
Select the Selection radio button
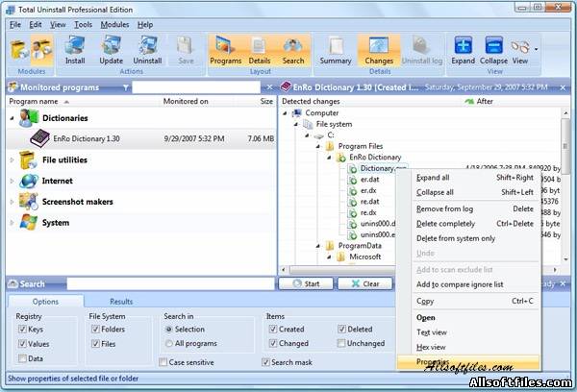click(168, 330)
